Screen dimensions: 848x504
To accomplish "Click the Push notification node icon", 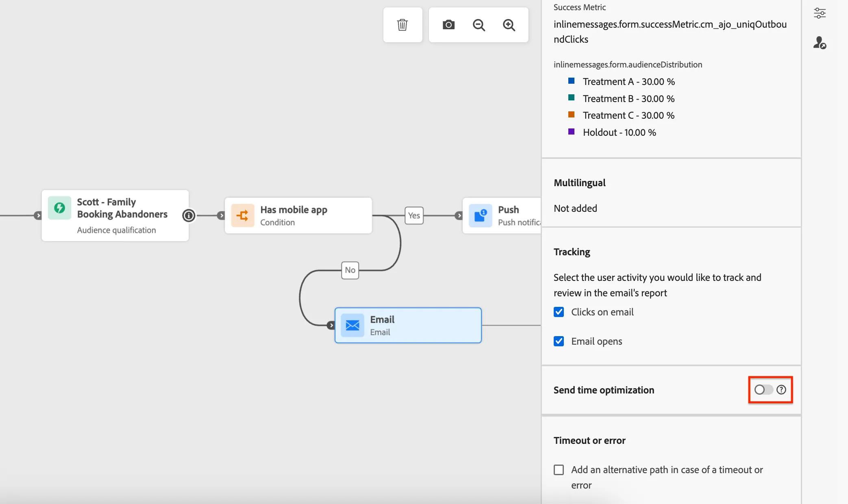I will [x=481, y=215].
